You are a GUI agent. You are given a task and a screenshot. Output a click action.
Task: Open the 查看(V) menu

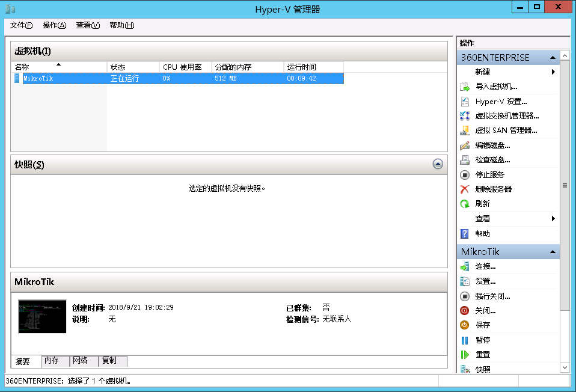coord(88,25)
